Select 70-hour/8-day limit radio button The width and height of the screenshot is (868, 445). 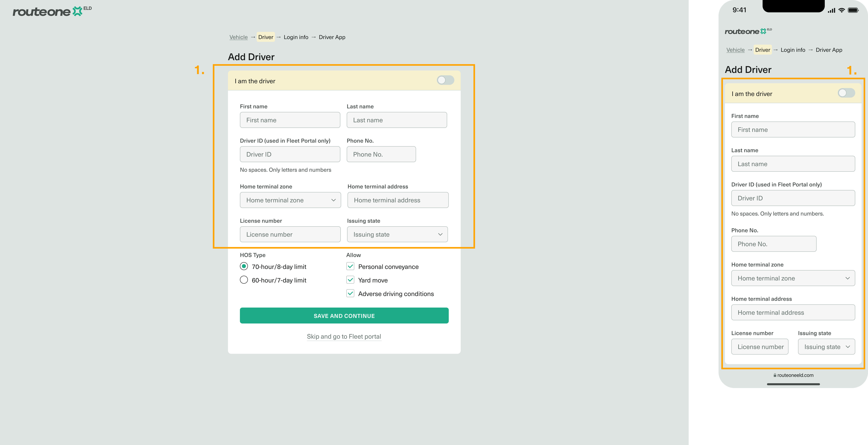click(244, 267)
